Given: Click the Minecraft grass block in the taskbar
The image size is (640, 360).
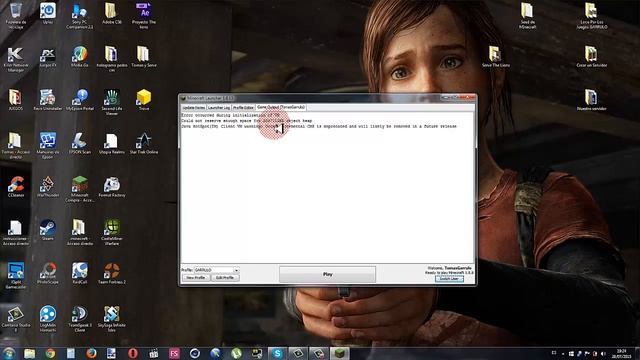Looking at the screenshot, I should pyautogui.click(x=340, y=353).
